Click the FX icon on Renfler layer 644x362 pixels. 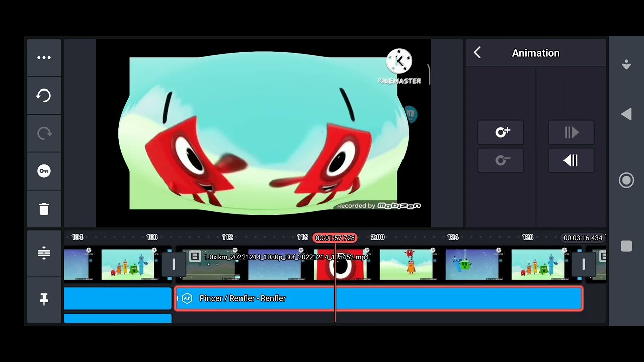pyautogui.click(x=187, y=298)
